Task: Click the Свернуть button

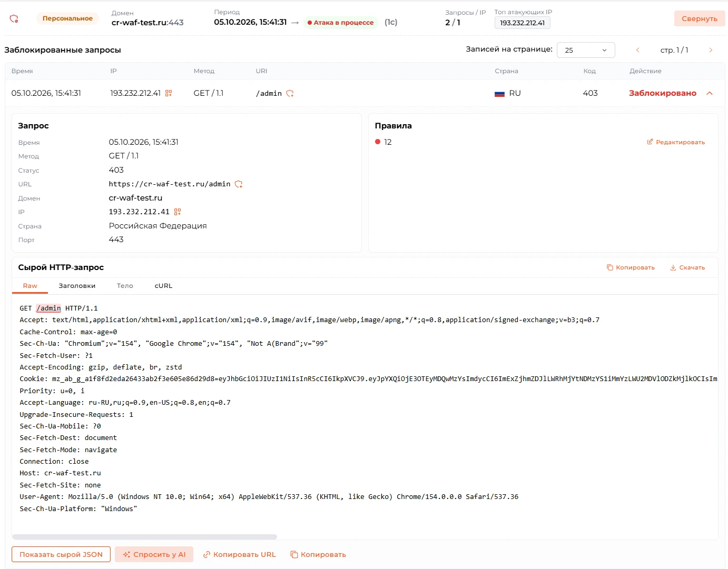Action: (700, 18)
